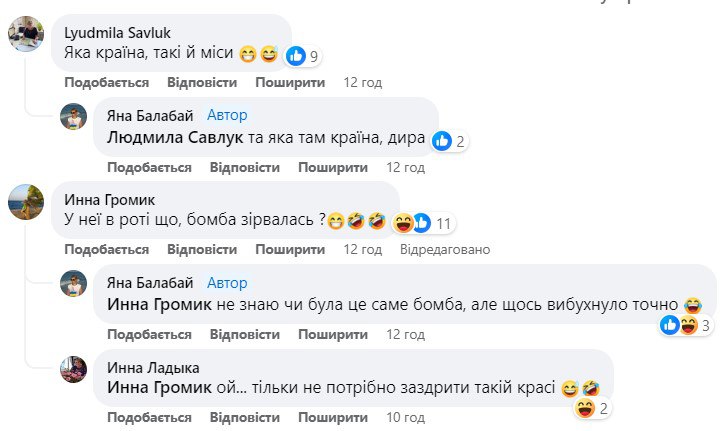The height and width of the screenshot is (431, 721).
Task: Click the laughing reaction on Инна Ладыка's reply
Action: tap(585, 407)
